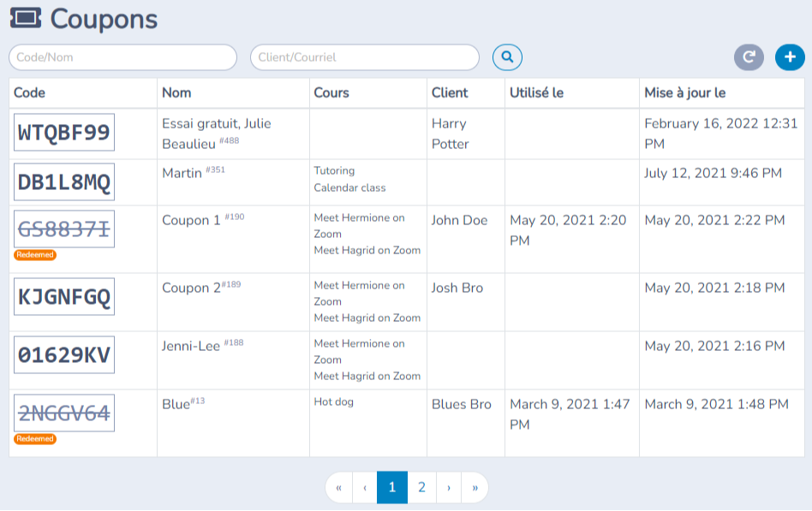
Task: Select page 1 in pagination
Action: (392, 487)
